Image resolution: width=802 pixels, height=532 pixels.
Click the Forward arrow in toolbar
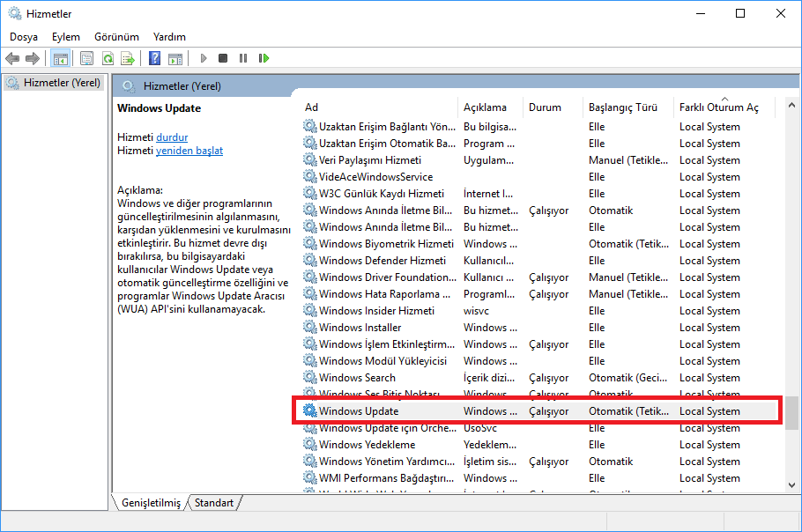point(33,59)
